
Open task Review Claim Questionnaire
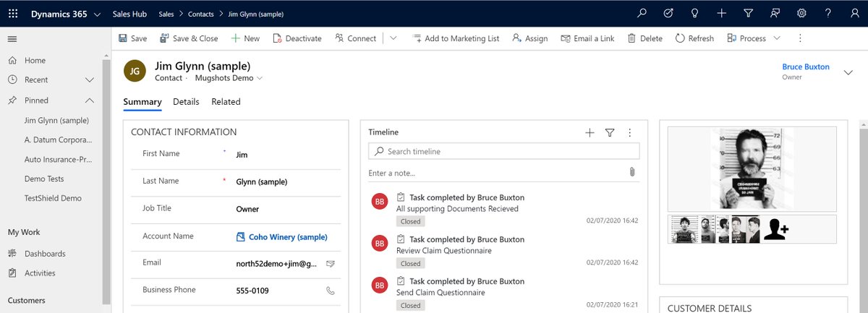444,251
